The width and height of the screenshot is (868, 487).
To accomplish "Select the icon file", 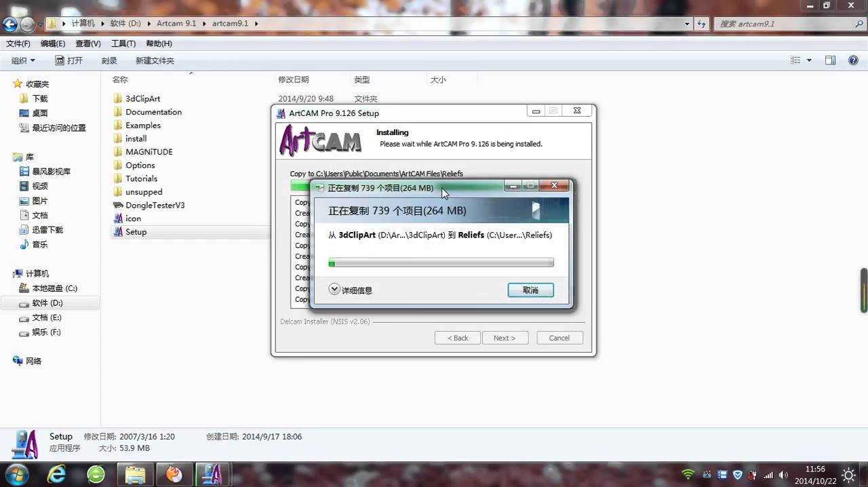I will pos(133,218).
